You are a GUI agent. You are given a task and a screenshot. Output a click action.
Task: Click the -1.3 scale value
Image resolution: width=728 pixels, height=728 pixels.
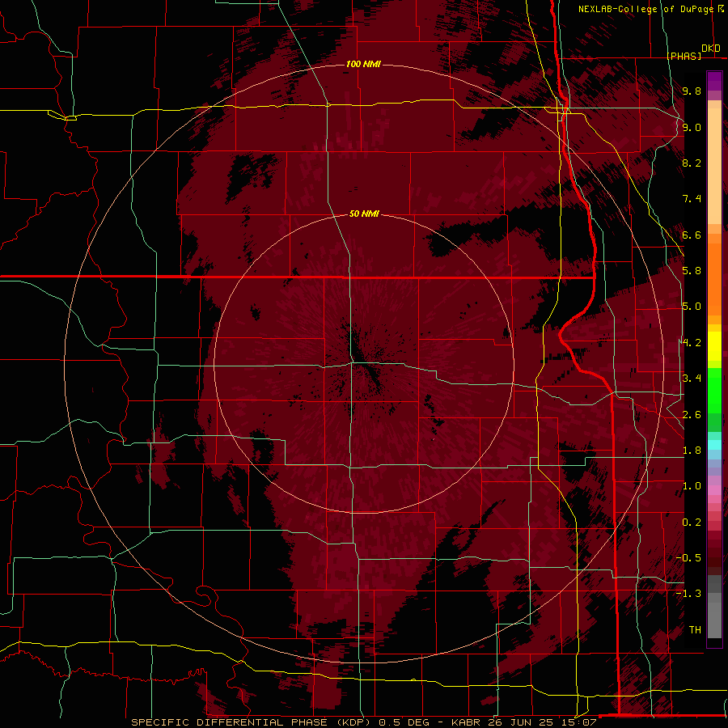pyautogui.click(x=688, y=594)
